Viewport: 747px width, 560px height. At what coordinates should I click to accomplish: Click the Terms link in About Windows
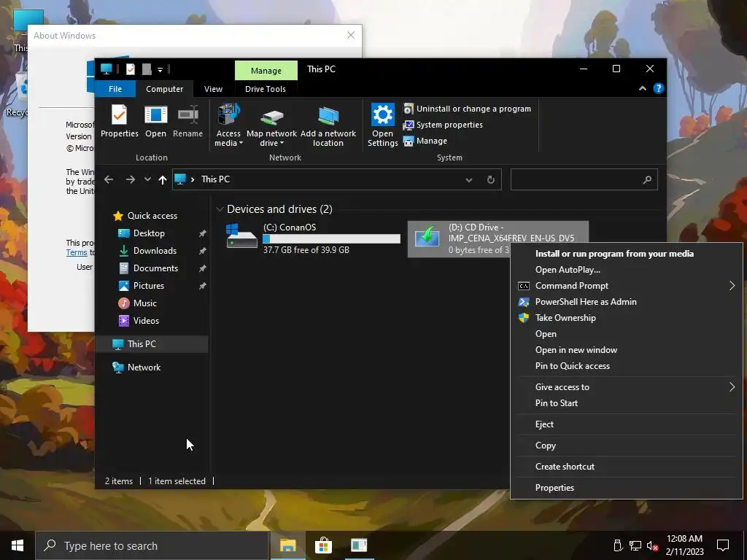pyautogui.click(x=77, y=252)
